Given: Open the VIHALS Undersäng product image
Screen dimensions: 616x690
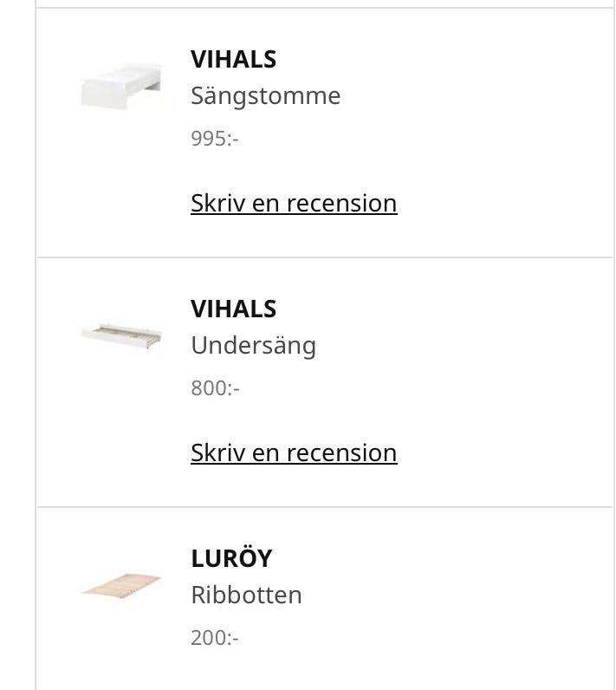Looking at the screenshot, I should click(121, 336).
